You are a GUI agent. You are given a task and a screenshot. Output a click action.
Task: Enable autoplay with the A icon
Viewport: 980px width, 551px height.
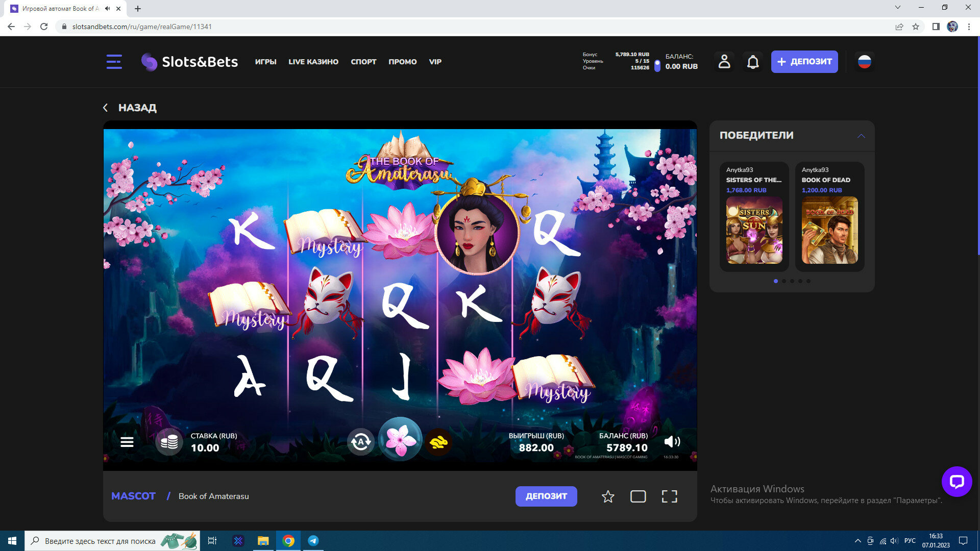pos(361,442)
